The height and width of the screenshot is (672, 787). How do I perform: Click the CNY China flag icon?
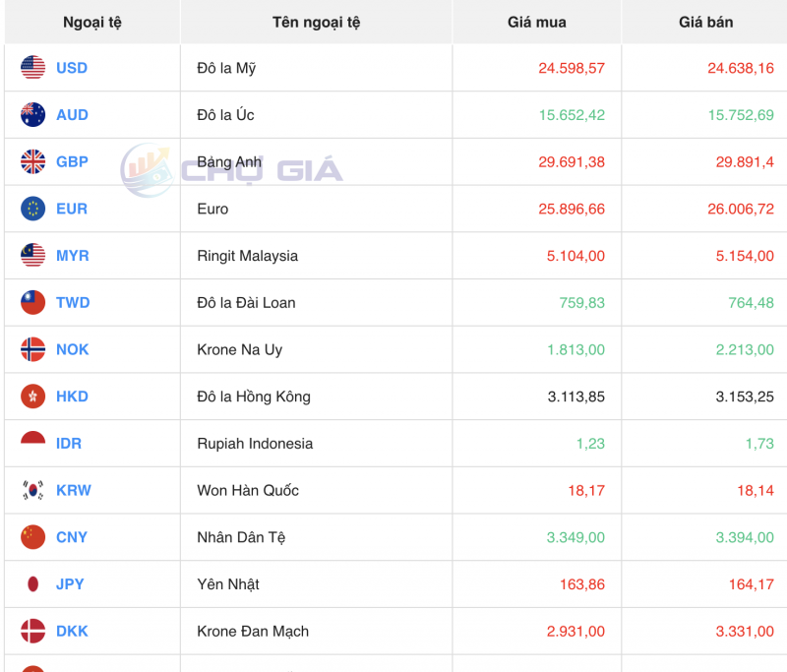coord(32,537)
